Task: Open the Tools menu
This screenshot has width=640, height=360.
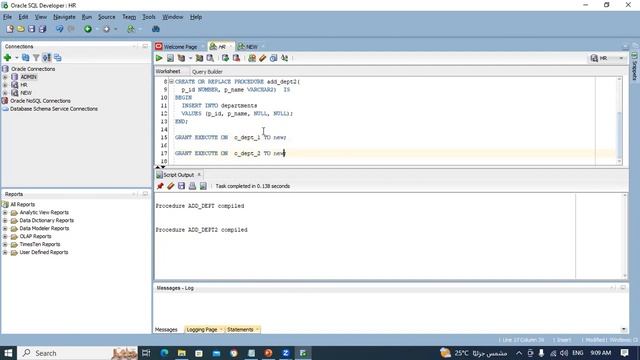Action: pyautogui.click(x=149, y=17)
